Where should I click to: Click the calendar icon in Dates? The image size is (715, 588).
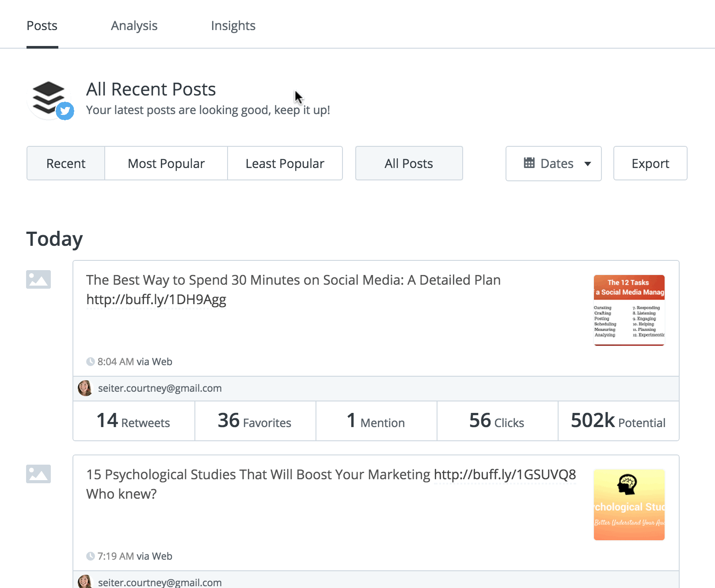530,163
